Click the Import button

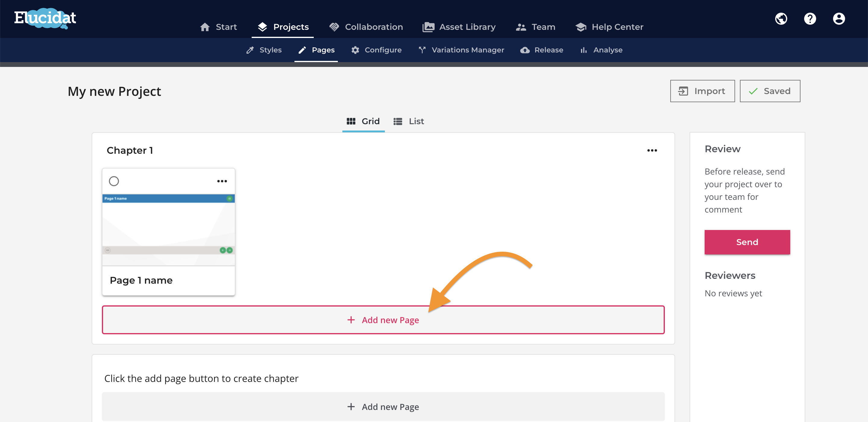click(x=702, y=91)
